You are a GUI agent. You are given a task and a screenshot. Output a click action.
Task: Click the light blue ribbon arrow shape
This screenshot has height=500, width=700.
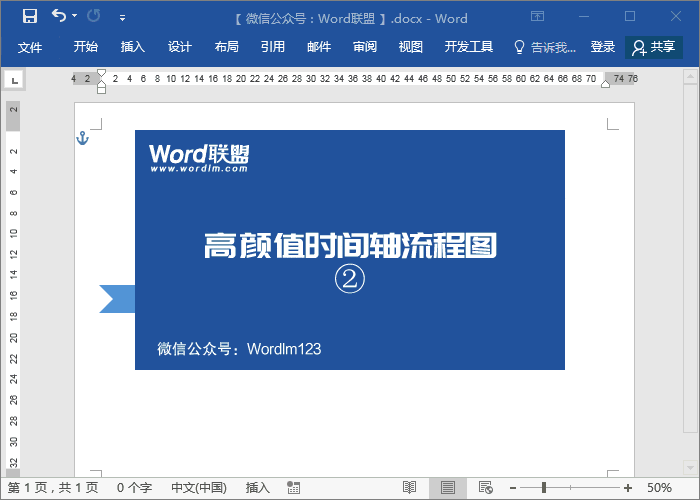point(117,299)
